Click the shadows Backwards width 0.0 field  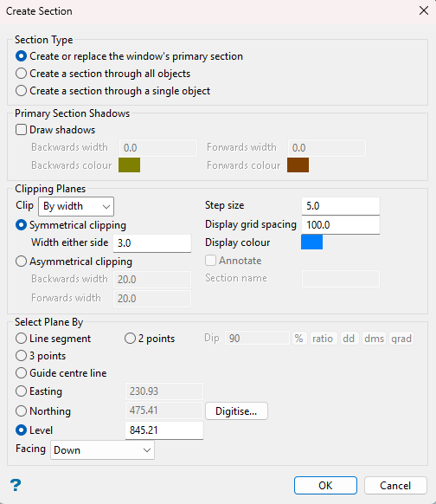(x=158, y=148)
